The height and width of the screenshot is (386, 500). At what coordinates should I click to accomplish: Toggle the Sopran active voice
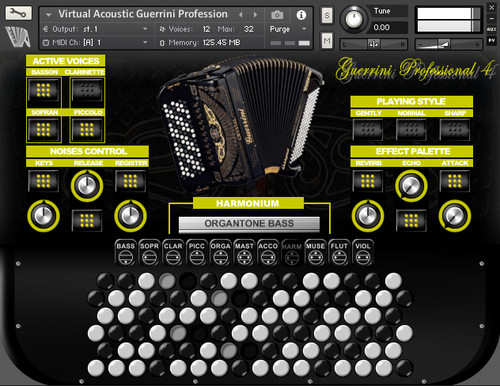43,129
